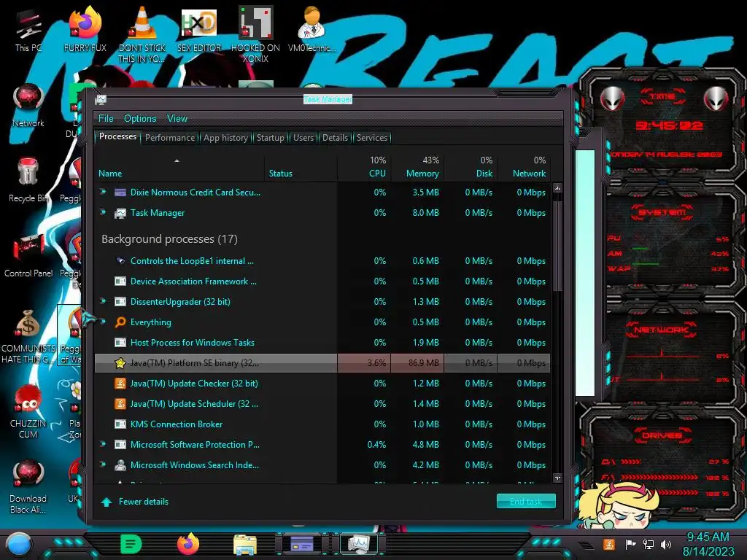The width and height of the screenshot is (747, 560).
Task: Open the Control Panel desktop icon
Action: (28, 256)
